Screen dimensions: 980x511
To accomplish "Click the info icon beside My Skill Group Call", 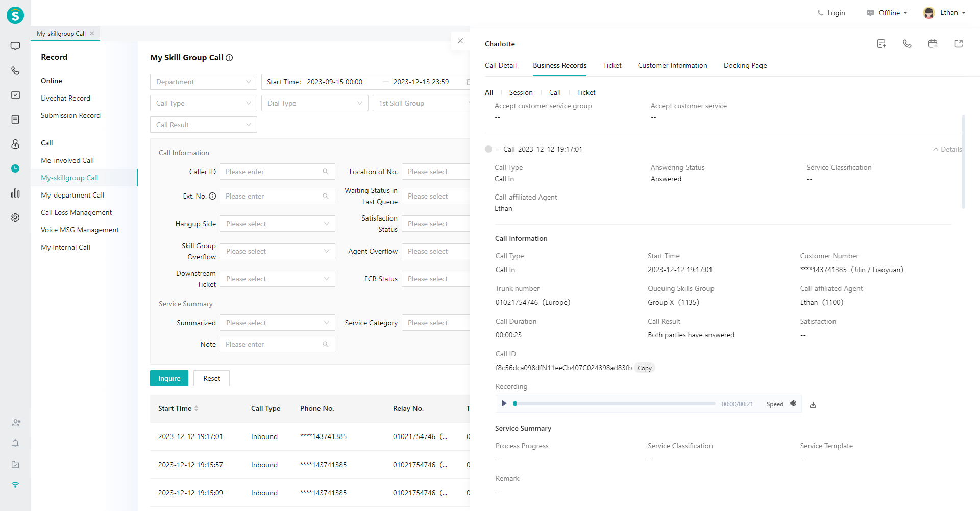I will [x=229, y=58].
